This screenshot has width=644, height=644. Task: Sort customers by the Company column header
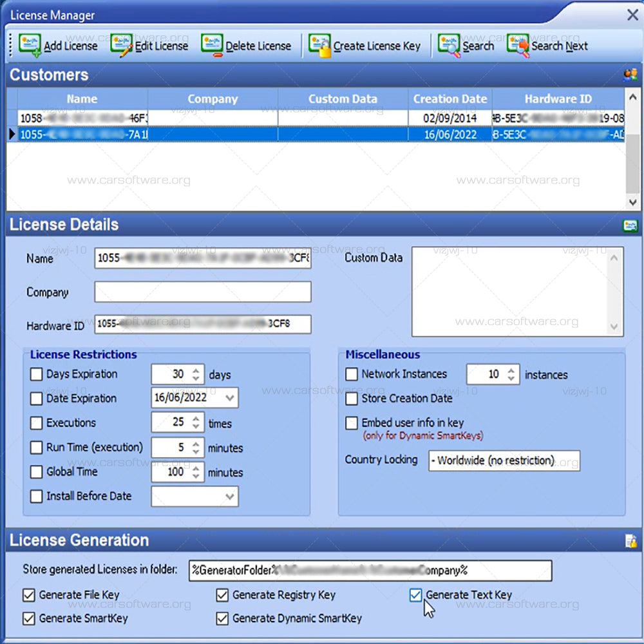click(x=213, y=99)
